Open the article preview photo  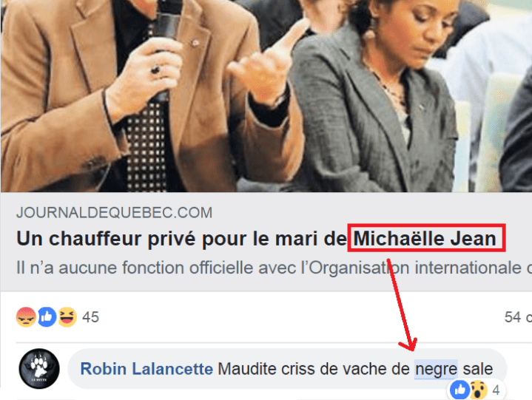coord(266,96)
